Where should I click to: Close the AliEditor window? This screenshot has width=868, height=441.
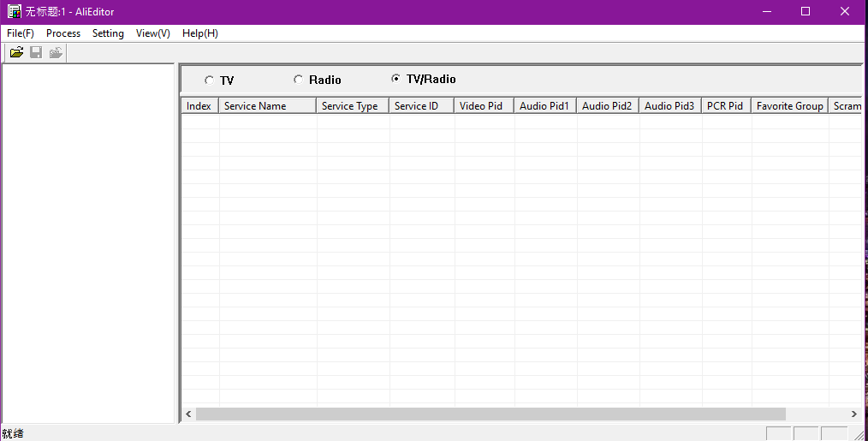click(x=845, y=12)
